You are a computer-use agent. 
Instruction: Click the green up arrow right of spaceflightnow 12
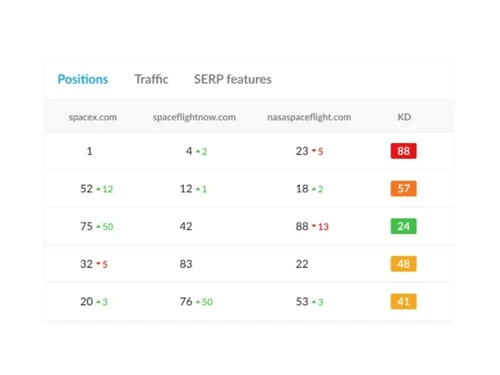198,189
